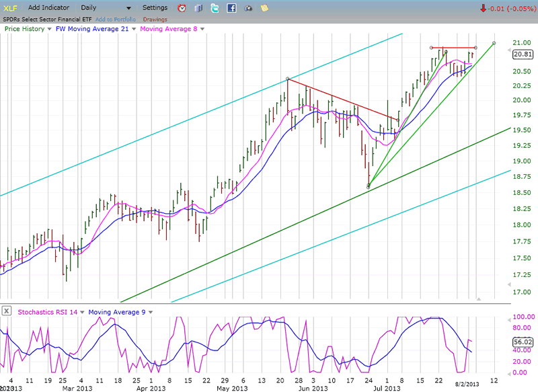The image size is (538, 392).
Task: Select the trendline anchor at June 24 low
Action: tap(369, 186)
